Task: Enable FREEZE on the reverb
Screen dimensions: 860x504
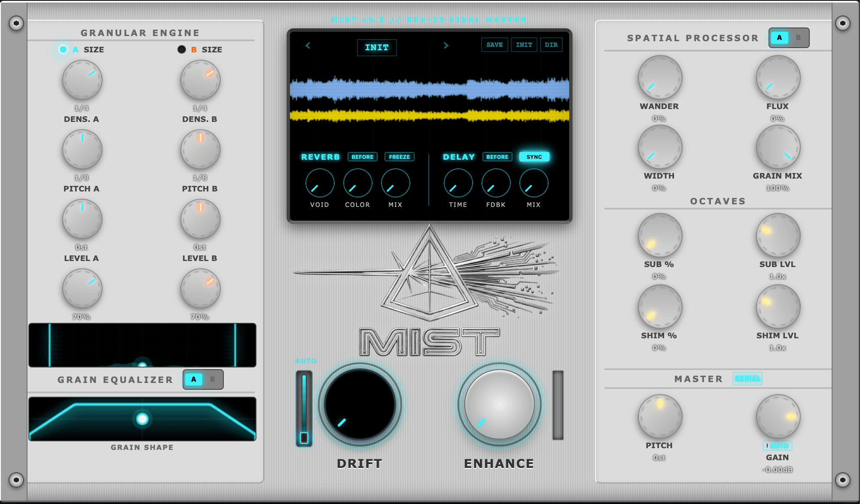Action: [x=399, y=157]
